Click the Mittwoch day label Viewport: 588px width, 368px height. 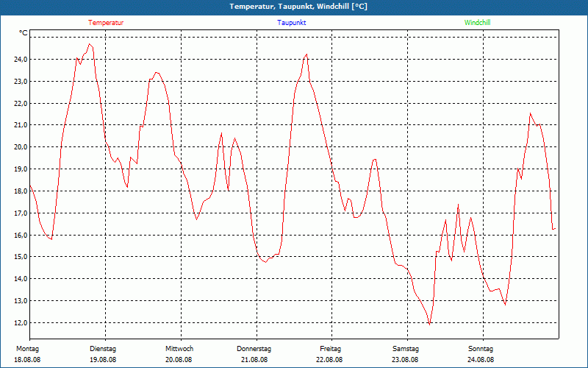179,349
